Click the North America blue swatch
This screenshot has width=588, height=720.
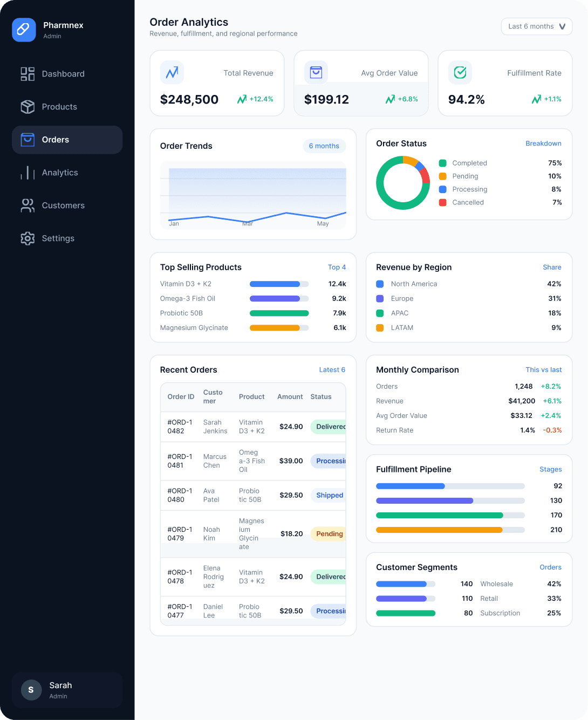pos(380,284)
